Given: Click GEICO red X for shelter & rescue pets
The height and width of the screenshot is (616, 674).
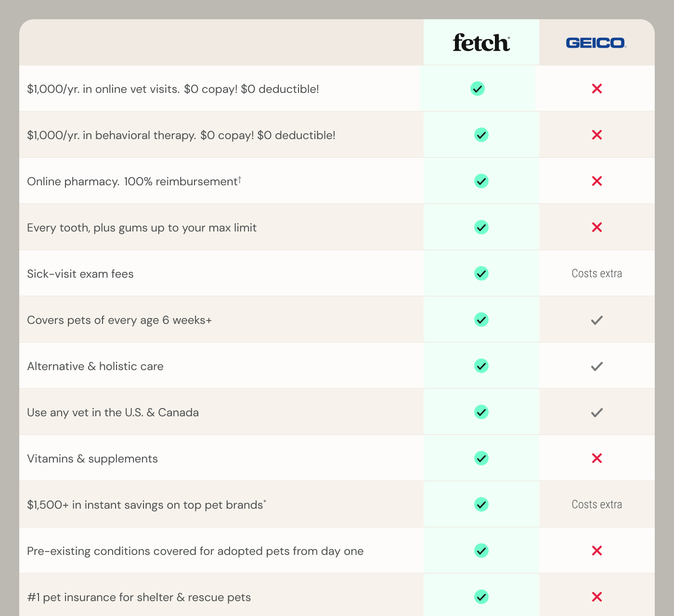Looking at the screenshot, I should (597, 597).
